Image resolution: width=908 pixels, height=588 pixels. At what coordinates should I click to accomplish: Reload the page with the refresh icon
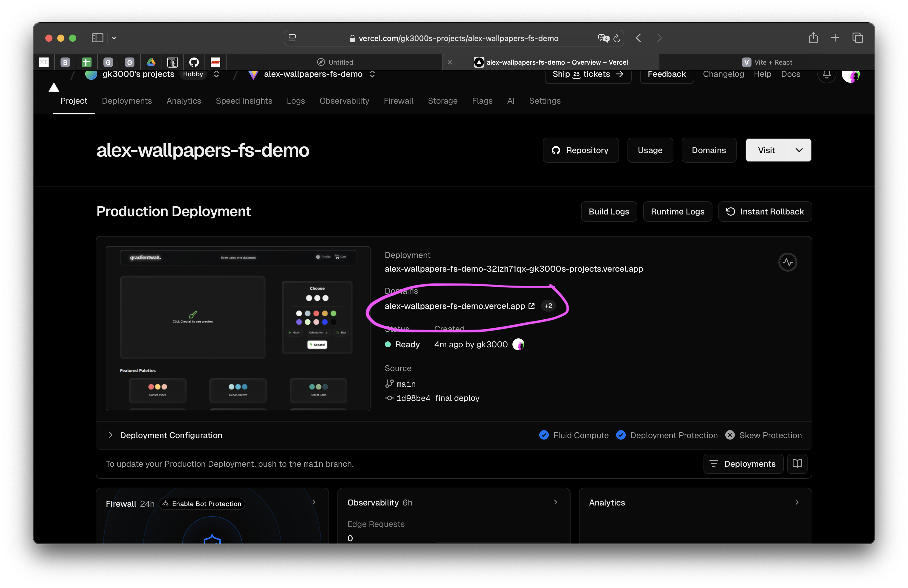point(616,38)
